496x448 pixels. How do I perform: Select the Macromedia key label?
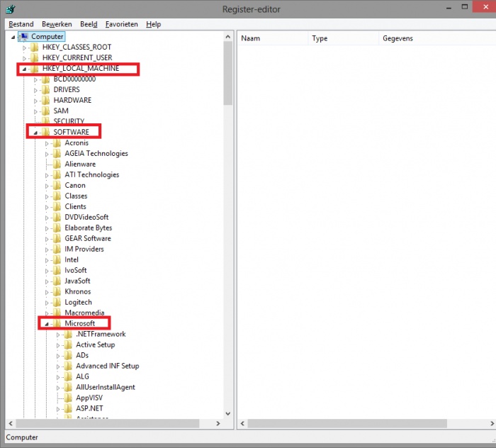84,313
